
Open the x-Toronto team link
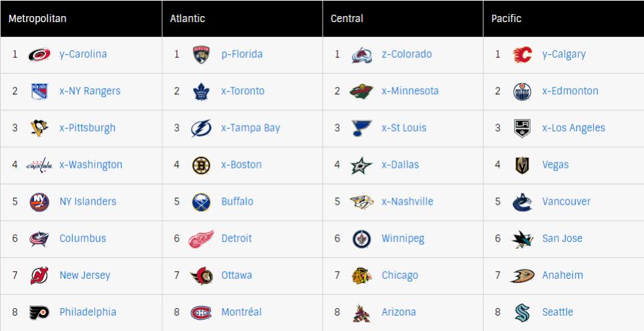pos(243,91)
